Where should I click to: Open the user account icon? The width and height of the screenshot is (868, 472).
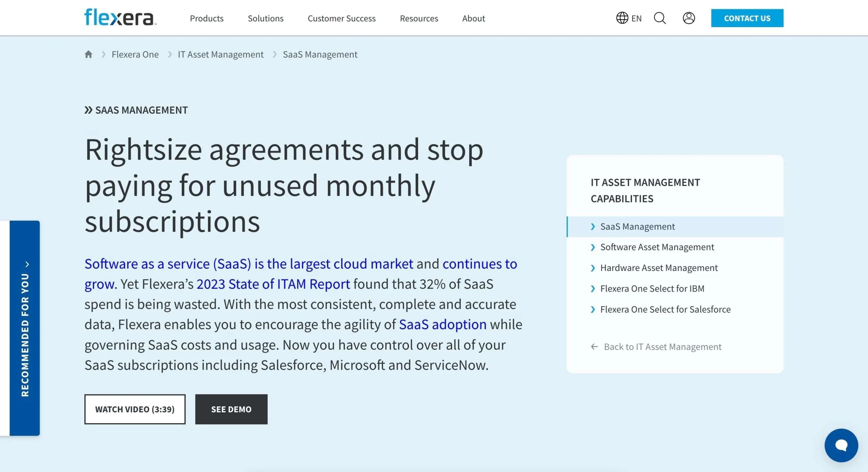point(689,18)
